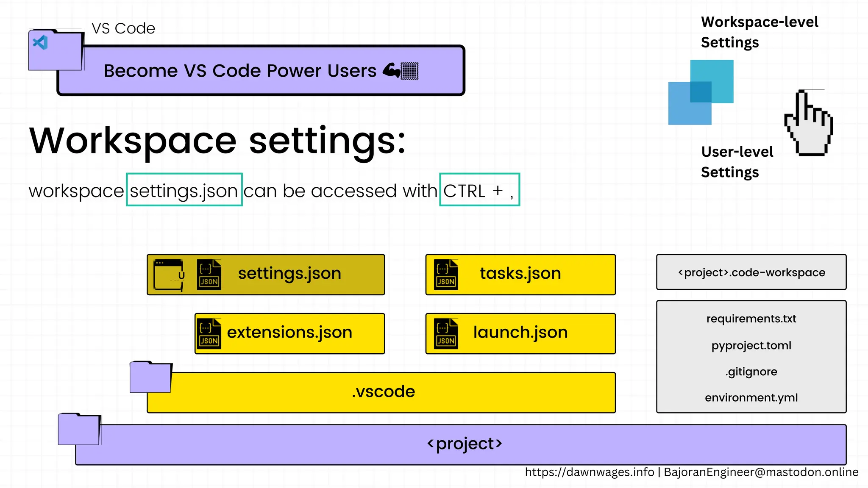Click environment.yml in the file list
The image size is (868, 488).
point(751,398)
